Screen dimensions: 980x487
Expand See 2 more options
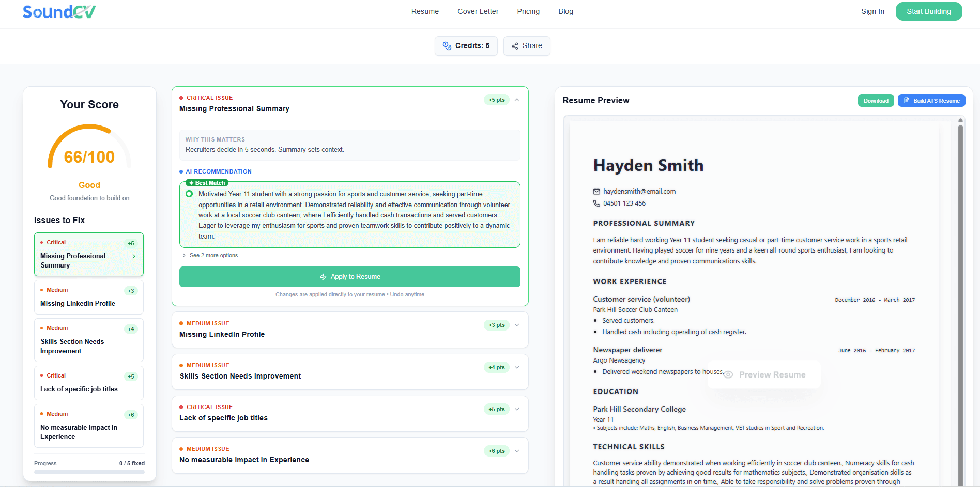pyautogui.click(x=210, y=255)
